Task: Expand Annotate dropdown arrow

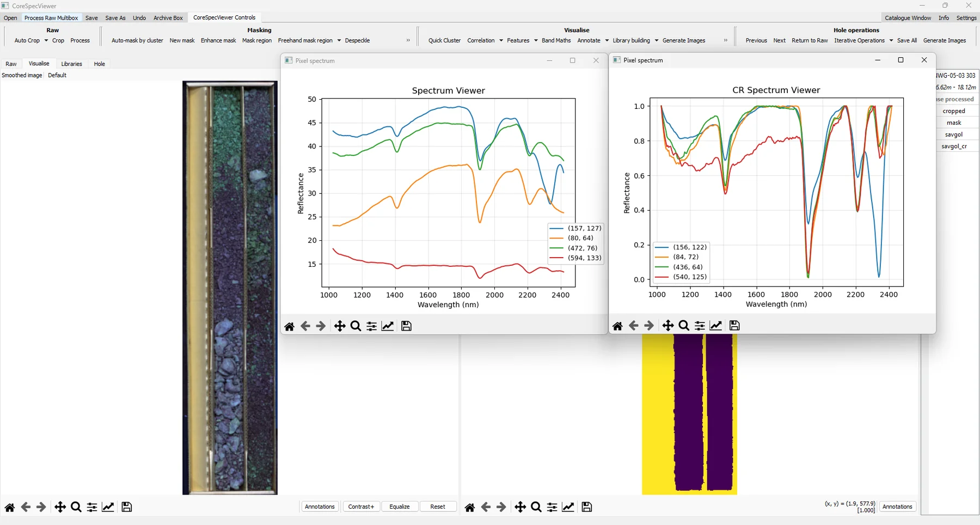Action: 607,40
